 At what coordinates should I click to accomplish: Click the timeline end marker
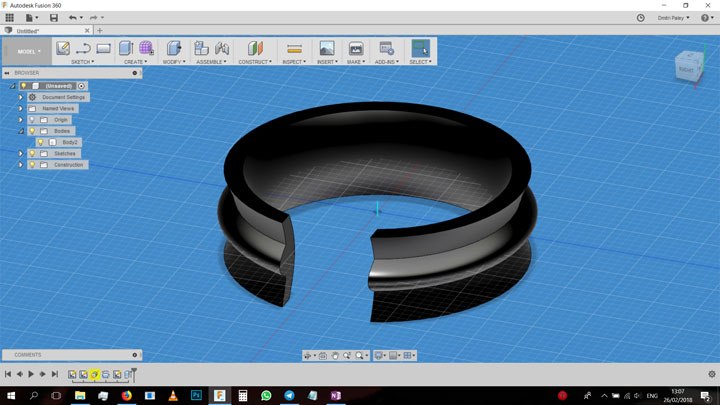134,373
